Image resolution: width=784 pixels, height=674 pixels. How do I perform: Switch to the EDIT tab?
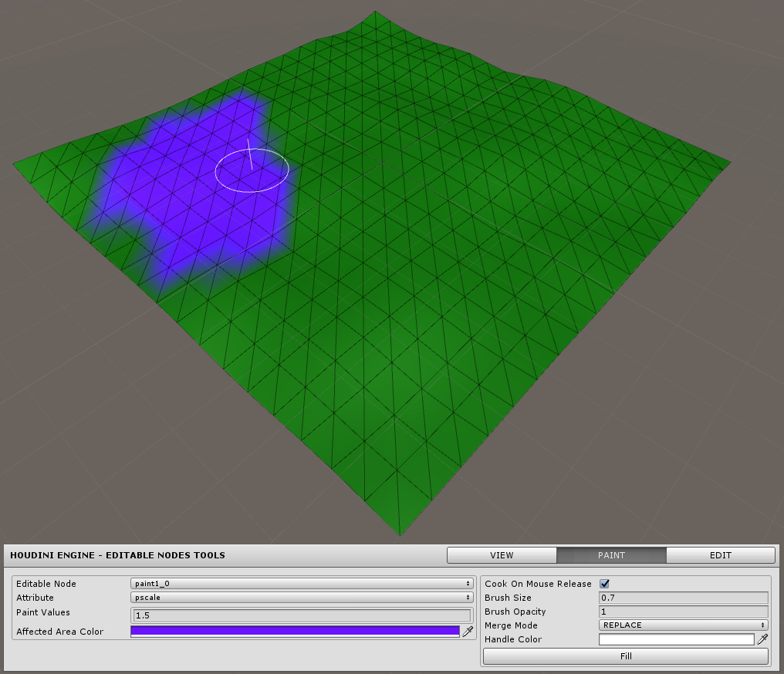[720, 555]
